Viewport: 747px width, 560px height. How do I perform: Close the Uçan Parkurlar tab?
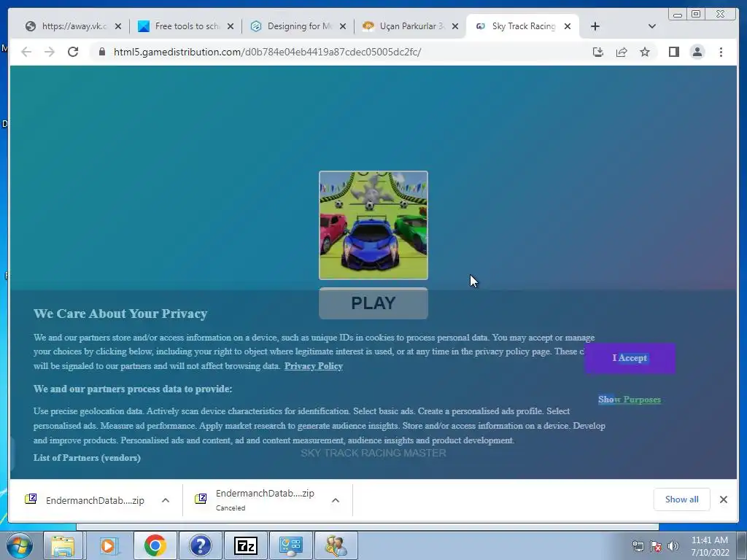tap(455, 26)
